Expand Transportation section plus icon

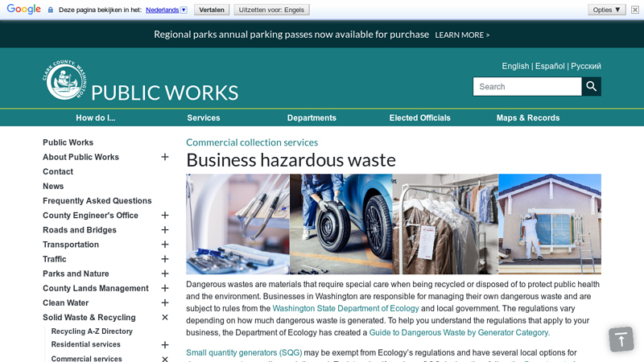click(165, 245)
